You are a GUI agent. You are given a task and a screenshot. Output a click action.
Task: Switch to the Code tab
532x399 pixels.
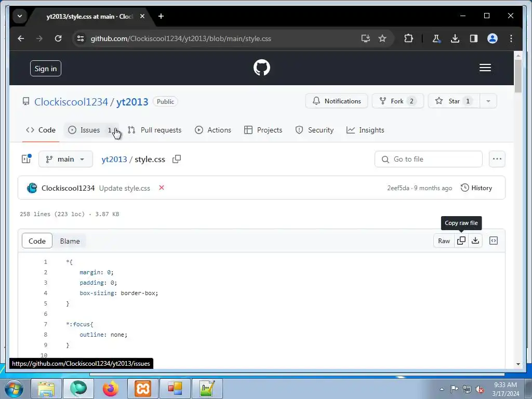point(41,130)
